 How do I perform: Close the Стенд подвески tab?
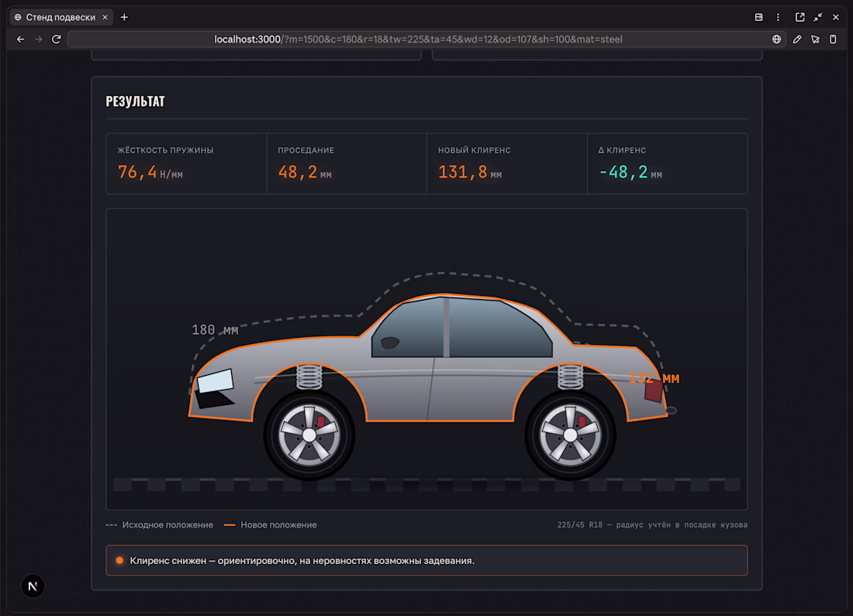pyautogui.click(x=105, y=17)
